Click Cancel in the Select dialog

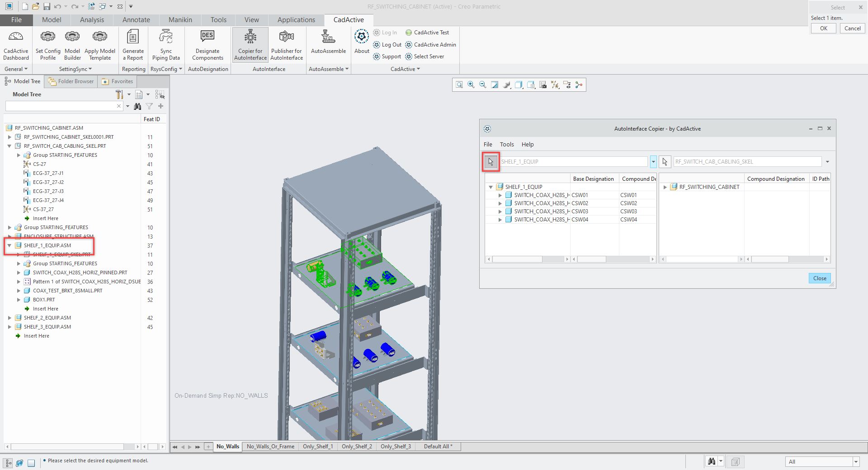tap(853, 28)
